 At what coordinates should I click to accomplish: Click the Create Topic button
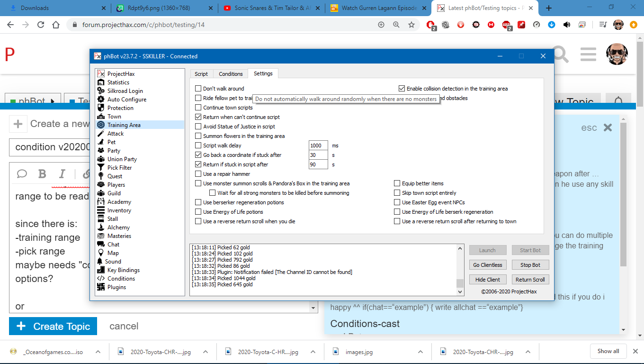[x=53, y=326]
